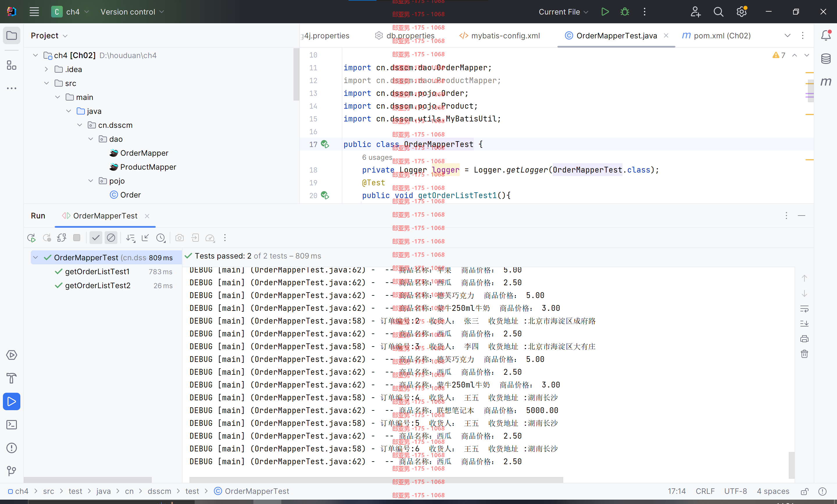
Task: Open the Structure tool window icon
Action: tap(12, 65)
